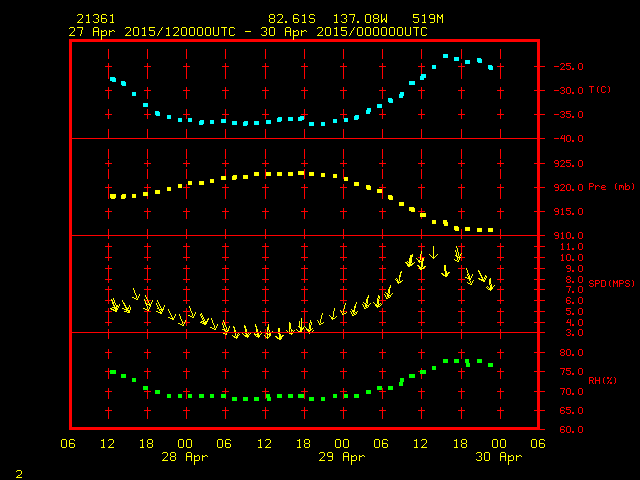The image size is (640, 480).
Task: Select the -25.0 temperature tick value
Action: click(x=568, y=67)
